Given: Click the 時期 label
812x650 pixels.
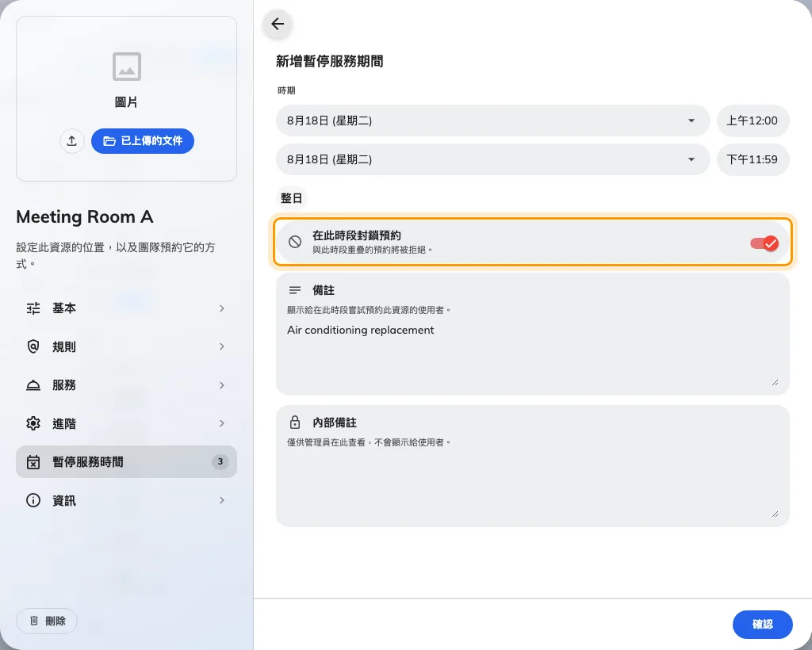Looking at the screenshot, I should tap(286, 90).
